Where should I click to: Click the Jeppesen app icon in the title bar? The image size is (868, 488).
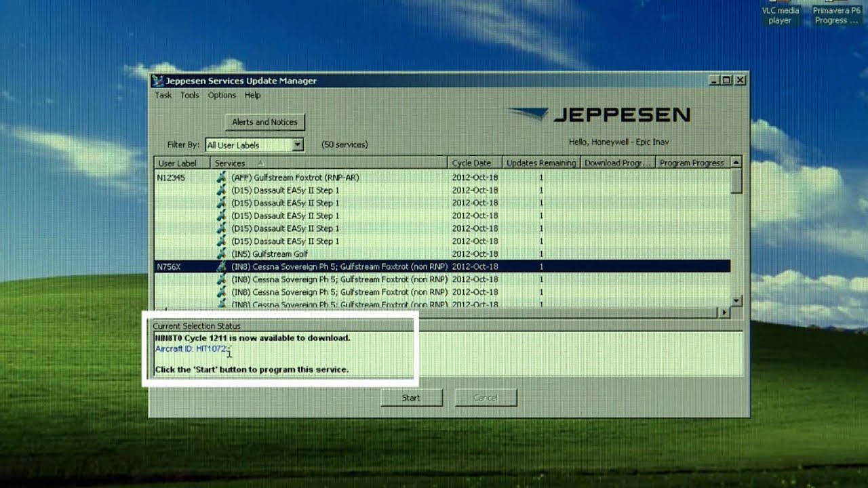coord(158,81)
